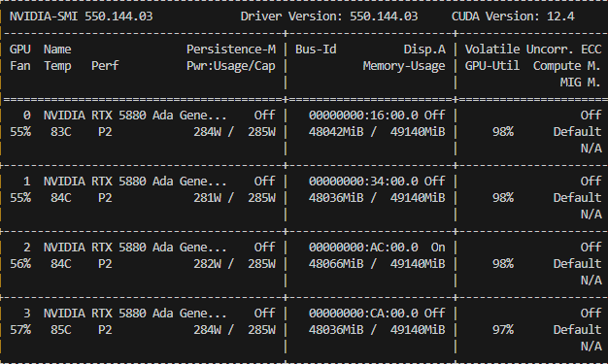Viewport: 608px width, 364px height.
Task: Select GPU 0's memory usage 48042MiB
Action: pyautogui.click(x=336, y=132)
